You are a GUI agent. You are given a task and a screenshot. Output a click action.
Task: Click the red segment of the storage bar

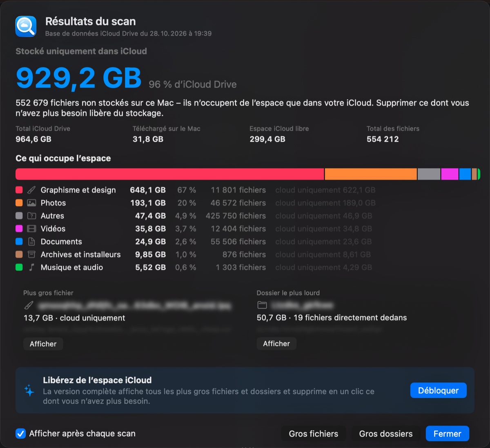[170, 174]
